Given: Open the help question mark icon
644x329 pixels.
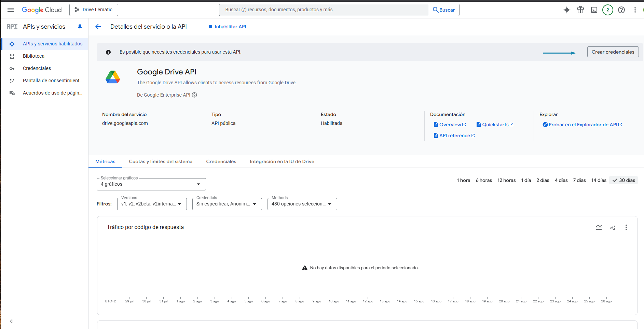Looking at the screenshot, I should (621, 10).
